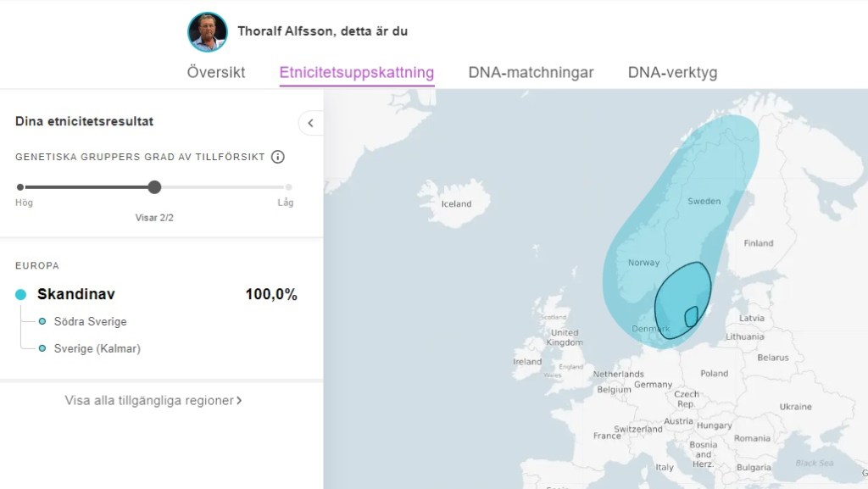Open the DNA-verktyg tab
The width and height of the screenshot is (868, 489).
672,72
